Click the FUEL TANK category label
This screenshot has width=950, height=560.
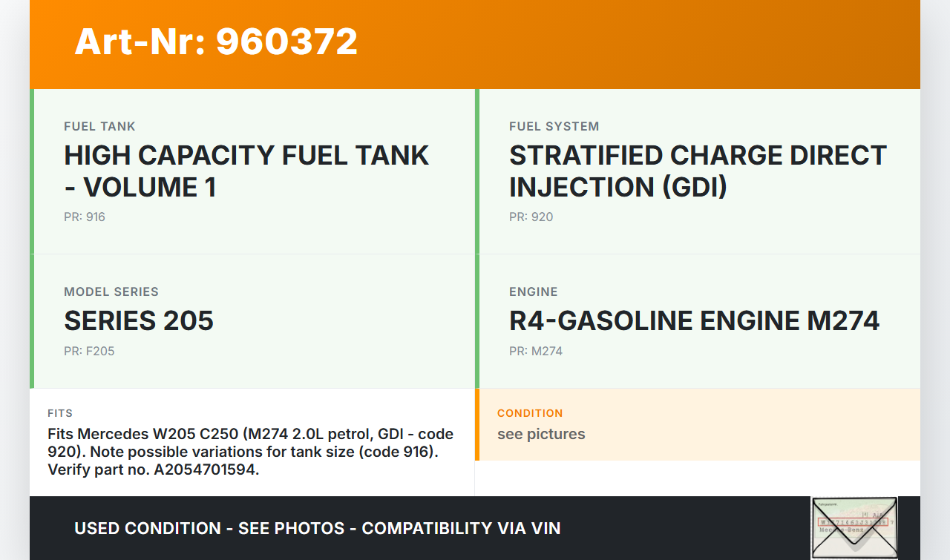[x=99, y=127]
